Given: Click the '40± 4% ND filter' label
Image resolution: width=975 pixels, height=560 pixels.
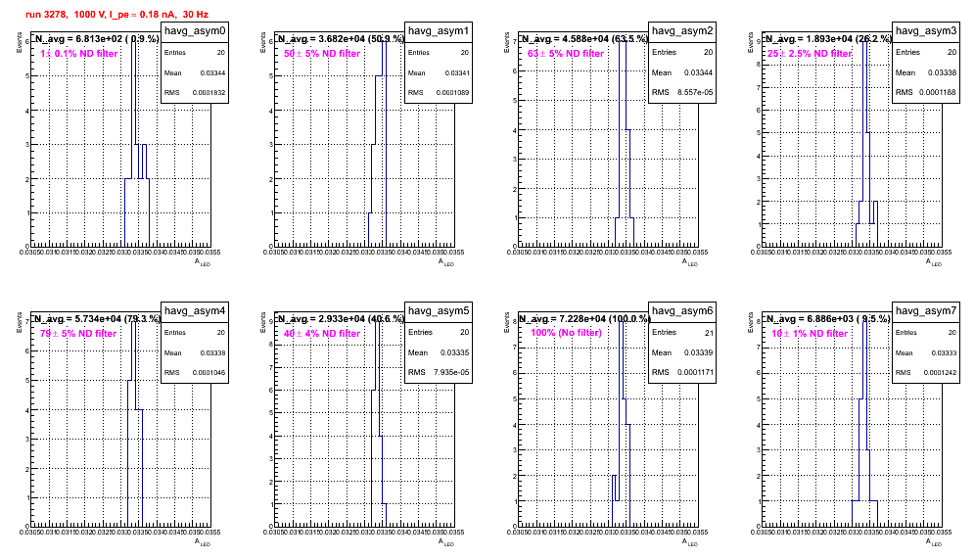Looking at the screenshot, I should pyautogui.click(x=322, y=334).
